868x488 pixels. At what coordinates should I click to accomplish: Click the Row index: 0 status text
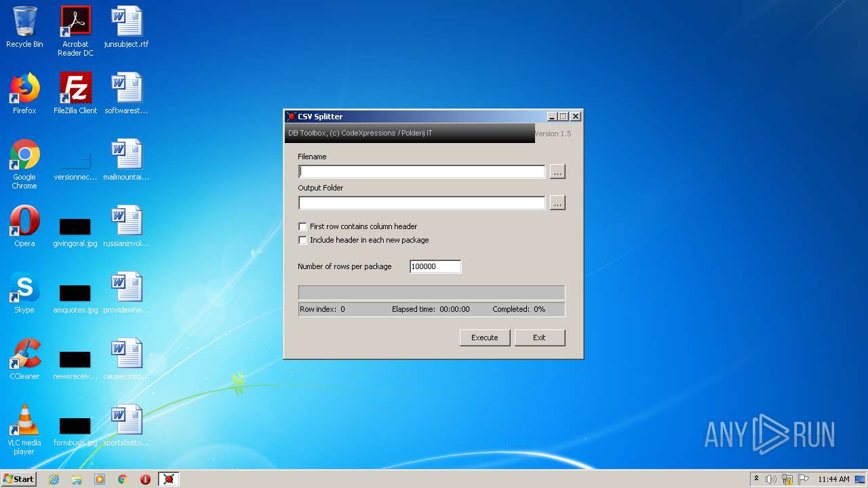click(323, 309)
